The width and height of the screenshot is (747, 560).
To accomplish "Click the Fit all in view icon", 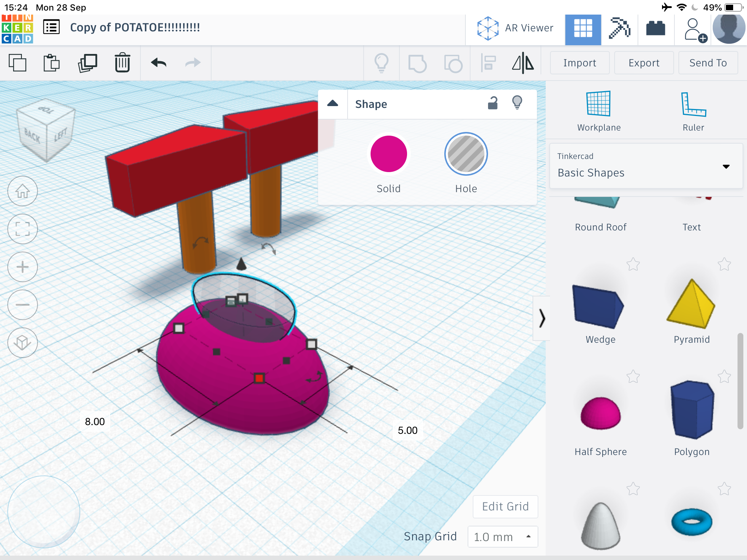I will point(23,229).
